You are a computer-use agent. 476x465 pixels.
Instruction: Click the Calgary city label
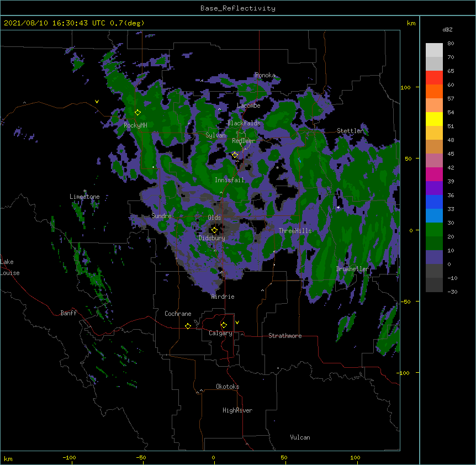click(220, 333)
